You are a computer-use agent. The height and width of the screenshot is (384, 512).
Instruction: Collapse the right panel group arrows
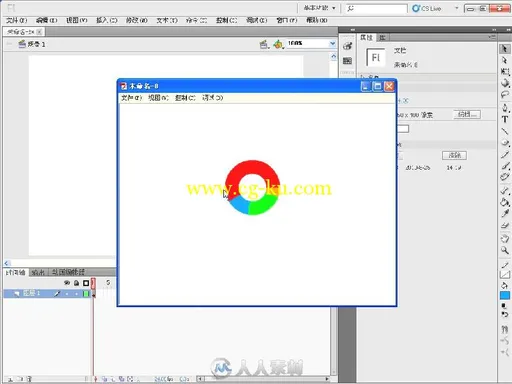coord(494,30)
